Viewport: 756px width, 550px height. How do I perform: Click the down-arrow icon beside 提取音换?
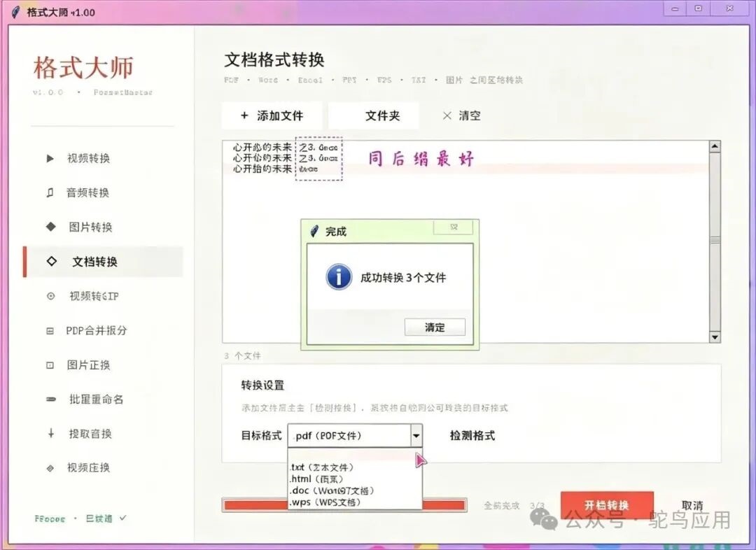(51, 433)
